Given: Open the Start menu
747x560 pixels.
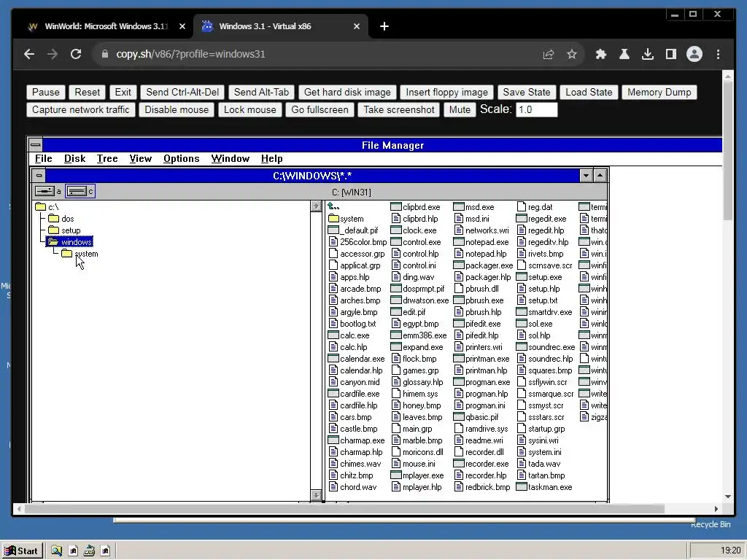Looking at the screenshot, I should point(21,551).
